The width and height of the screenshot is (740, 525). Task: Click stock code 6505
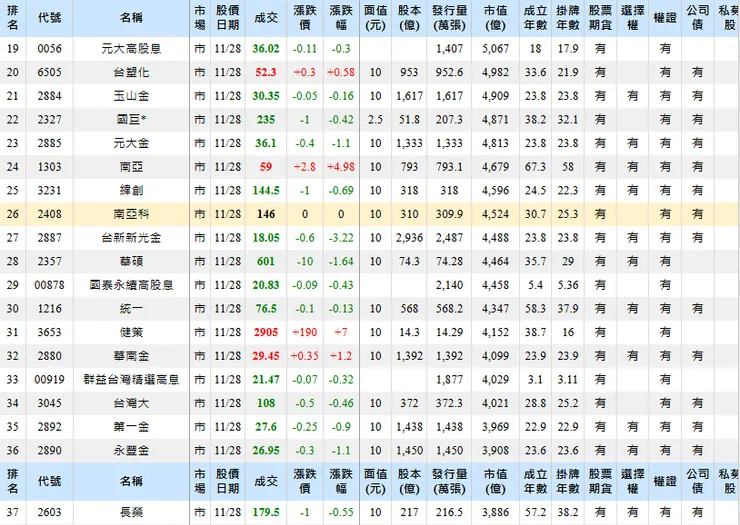(50, 72)
